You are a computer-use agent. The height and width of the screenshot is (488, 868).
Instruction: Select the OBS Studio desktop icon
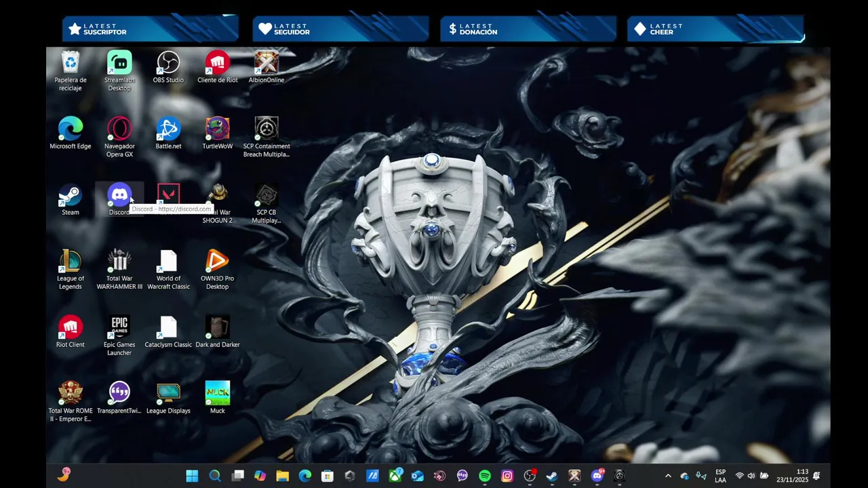(x=168, y=67)
